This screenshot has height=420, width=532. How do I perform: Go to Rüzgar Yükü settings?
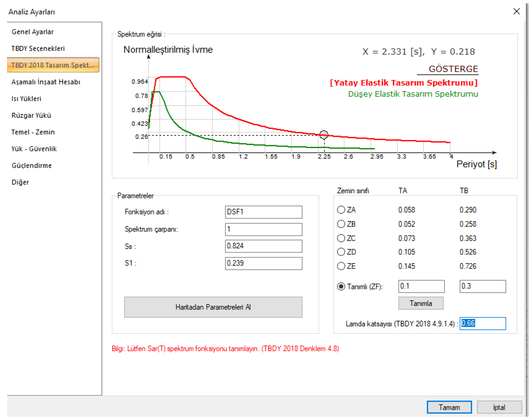(x=31, y=115)
